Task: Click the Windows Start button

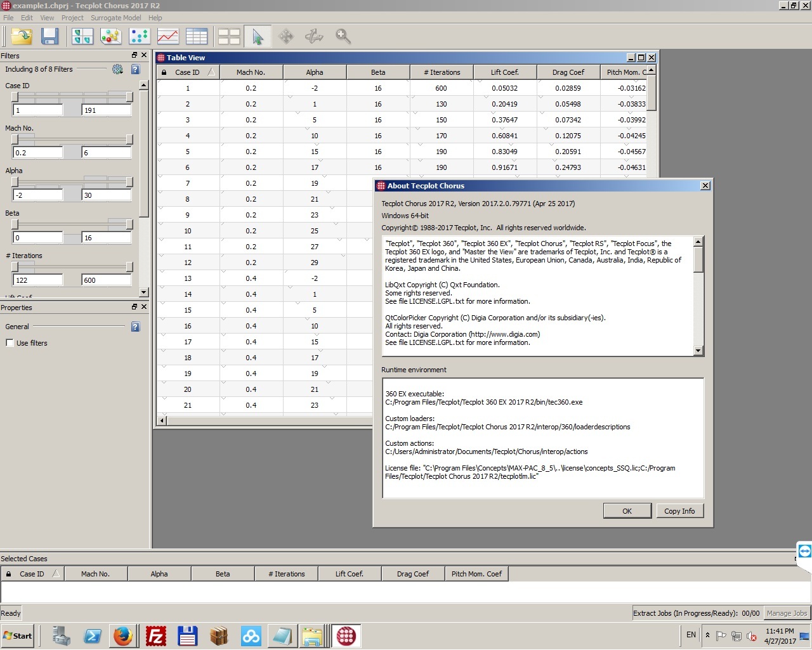Action: [x=18, y=635]
